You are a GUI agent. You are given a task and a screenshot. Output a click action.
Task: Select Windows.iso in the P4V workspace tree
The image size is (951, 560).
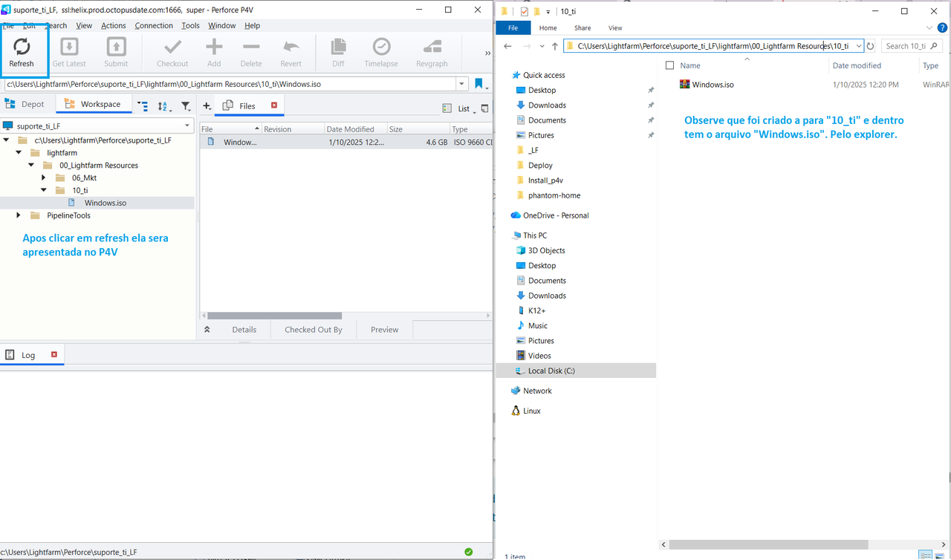click(105, 203)
